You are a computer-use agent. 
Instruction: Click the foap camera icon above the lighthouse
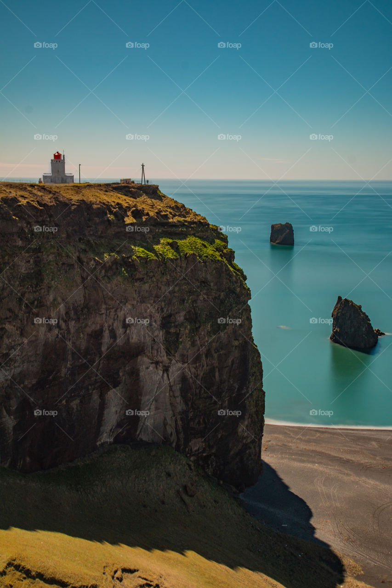[37, 138]
